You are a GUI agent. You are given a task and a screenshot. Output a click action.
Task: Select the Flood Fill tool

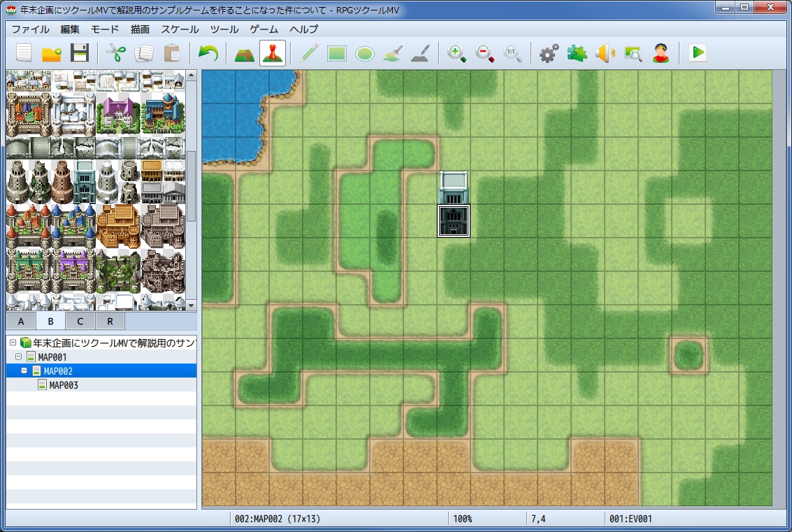point(393,53)
